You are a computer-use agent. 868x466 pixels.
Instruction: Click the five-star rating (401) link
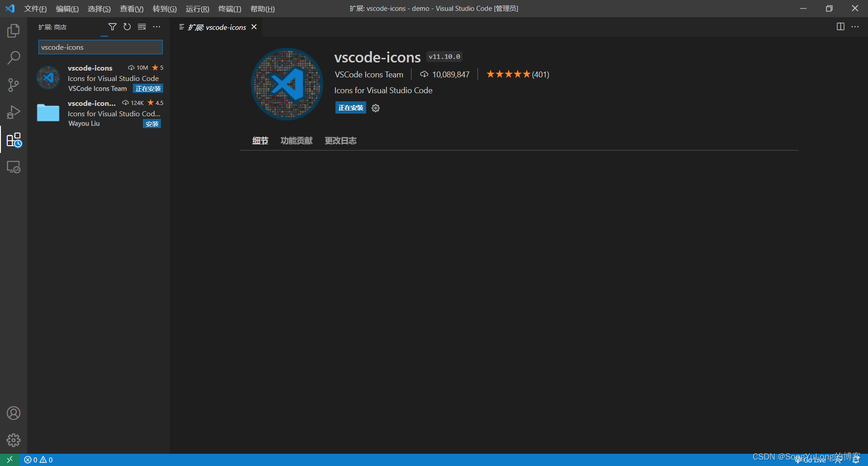tap(518, 74)
